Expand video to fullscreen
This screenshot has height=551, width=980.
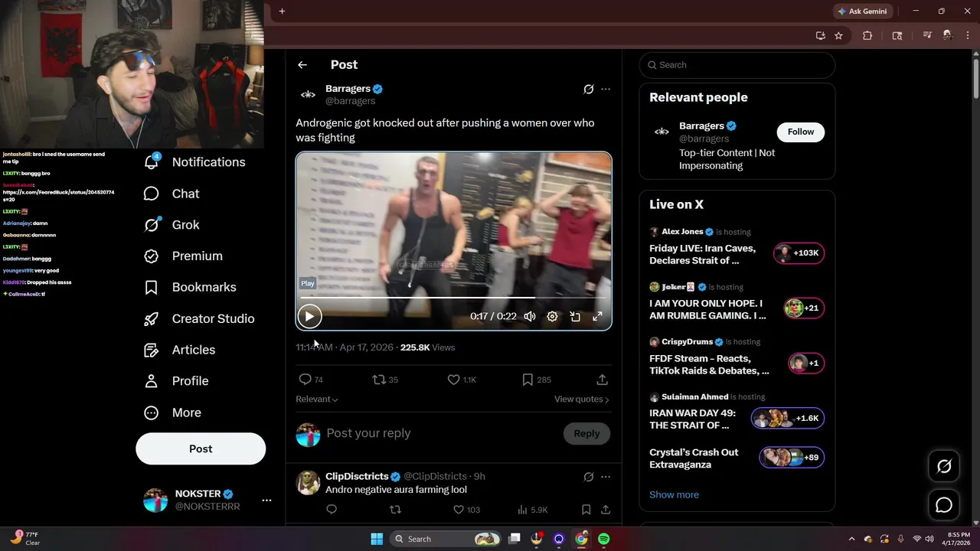click(x=598, y=316)
